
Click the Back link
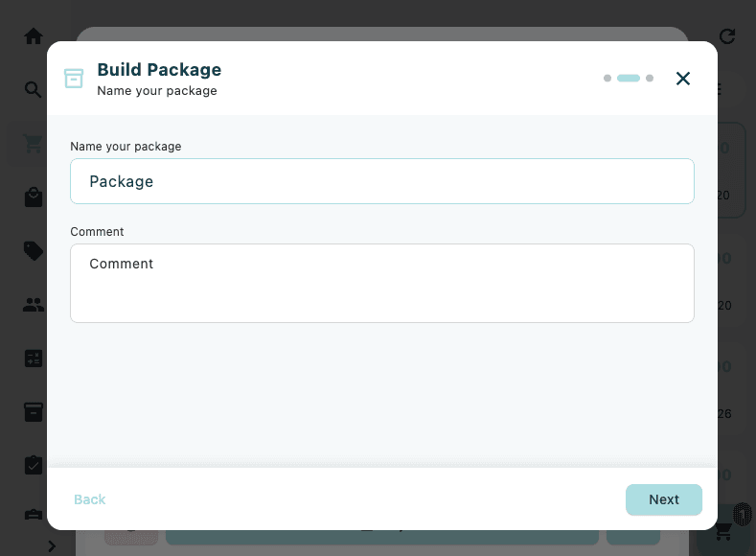(90, 499)
